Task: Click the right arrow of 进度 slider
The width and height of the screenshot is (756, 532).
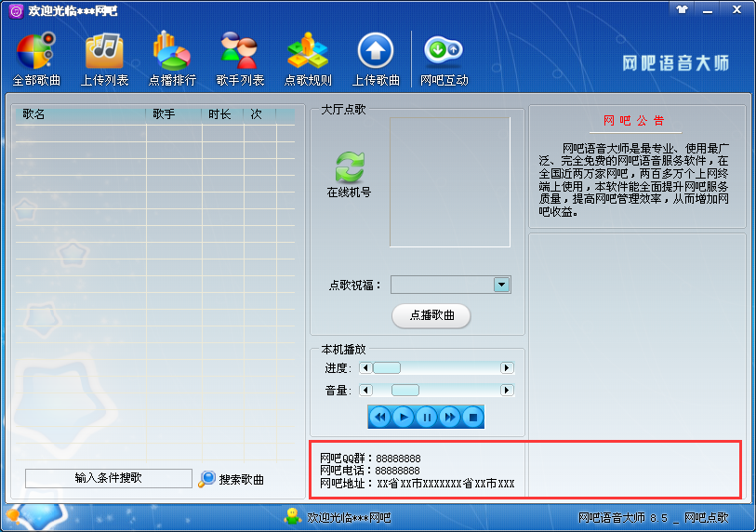Action: pos(507,368)
